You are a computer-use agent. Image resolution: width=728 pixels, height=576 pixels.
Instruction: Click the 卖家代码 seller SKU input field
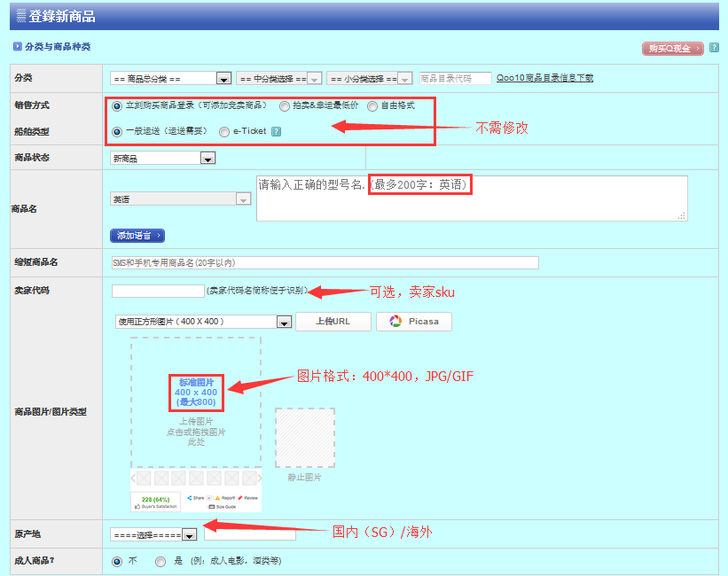pos(158,290)
